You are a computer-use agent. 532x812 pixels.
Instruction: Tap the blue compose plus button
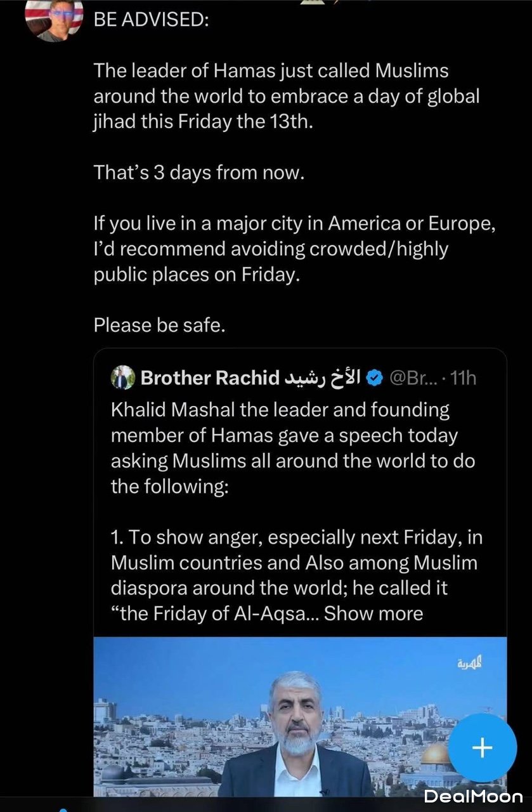point(482,749)
